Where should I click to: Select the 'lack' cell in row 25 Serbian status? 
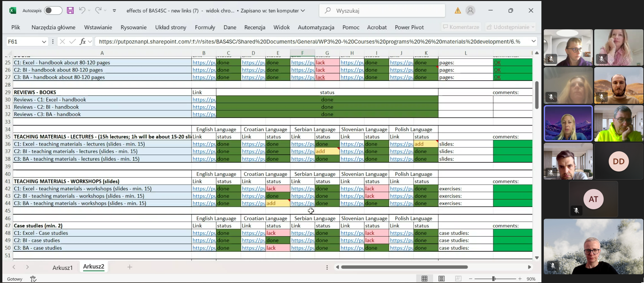(327, 62)
